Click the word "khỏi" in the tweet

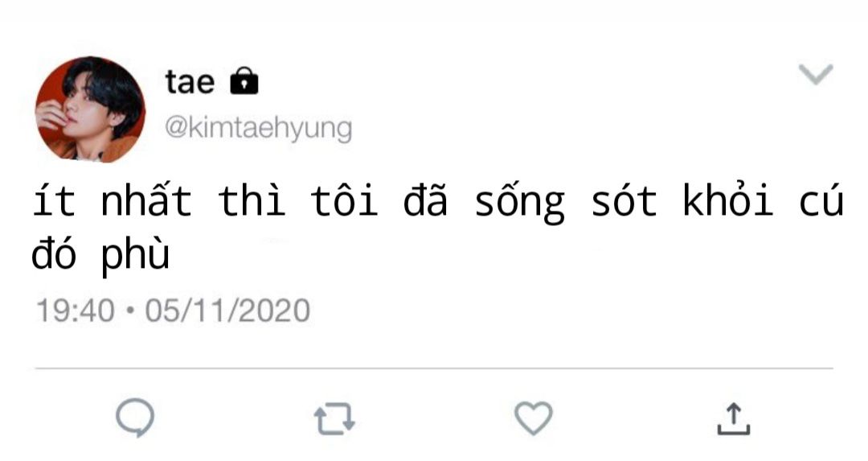click(728, 199)
